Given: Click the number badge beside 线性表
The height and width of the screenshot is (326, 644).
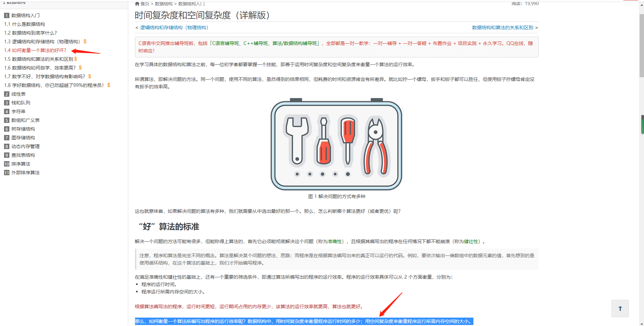Looking at the screenshot, I should coord(6,94).
